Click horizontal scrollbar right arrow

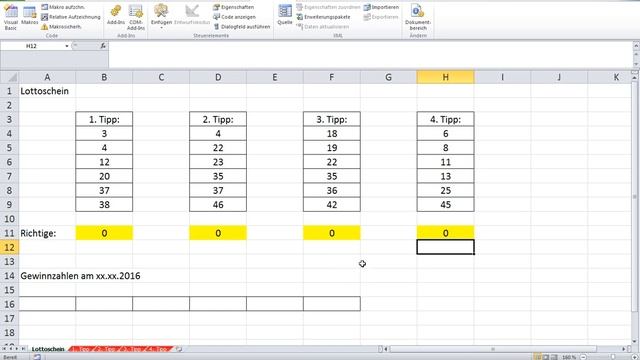point(624,349)
